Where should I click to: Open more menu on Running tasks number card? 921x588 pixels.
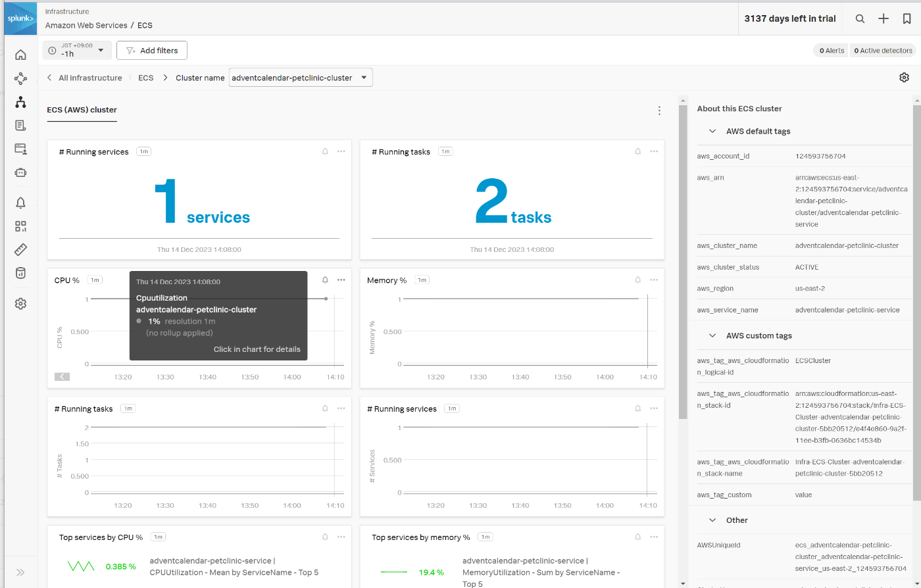(654, 151)
